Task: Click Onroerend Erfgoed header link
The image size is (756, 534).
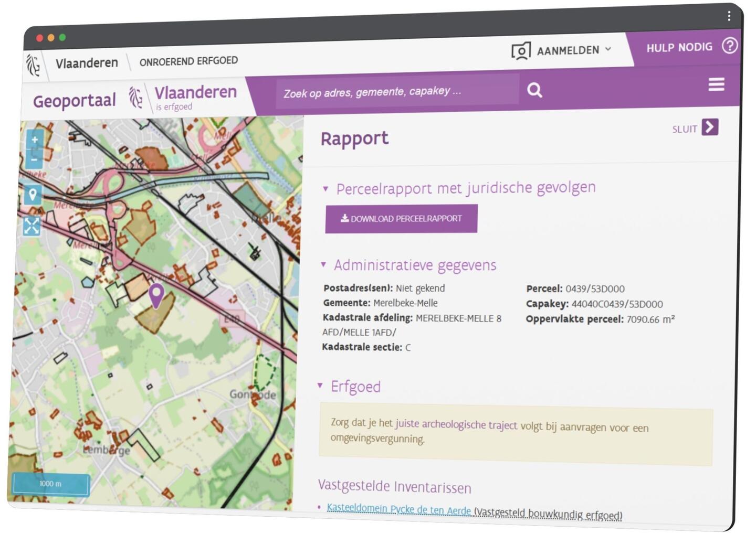Action: click(x=188, y=61)
